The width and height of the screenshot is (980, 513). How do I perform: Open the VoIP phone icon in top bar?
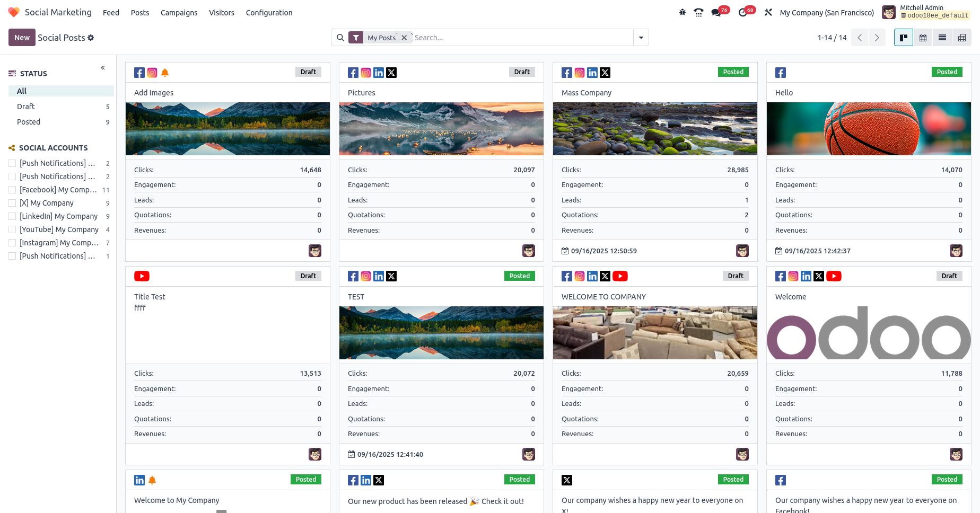click(699, 12)
